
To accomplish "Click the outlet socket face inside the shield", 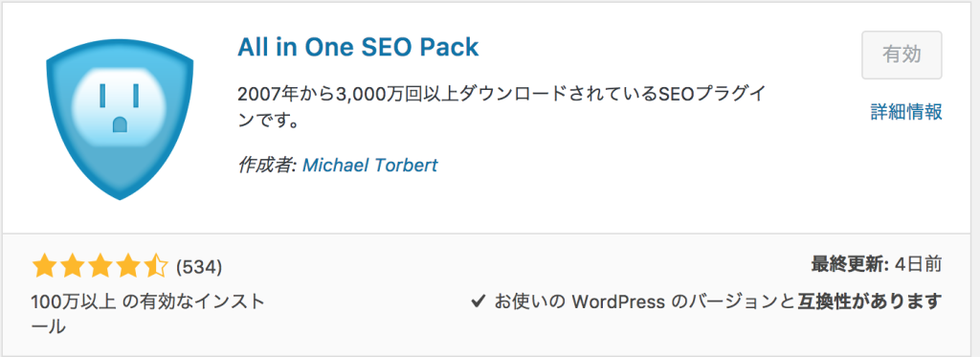I will click(120, 105).
